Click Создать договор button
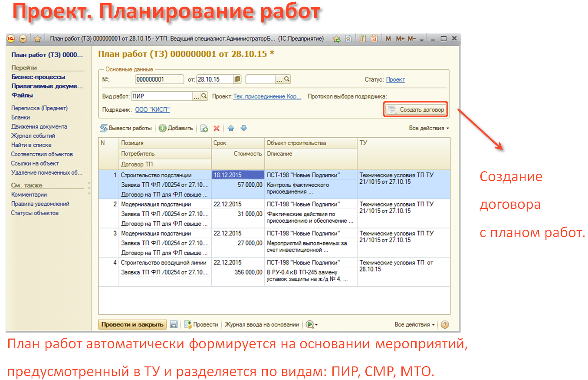The width and height of the screenshot is (588, 380). 416,110
